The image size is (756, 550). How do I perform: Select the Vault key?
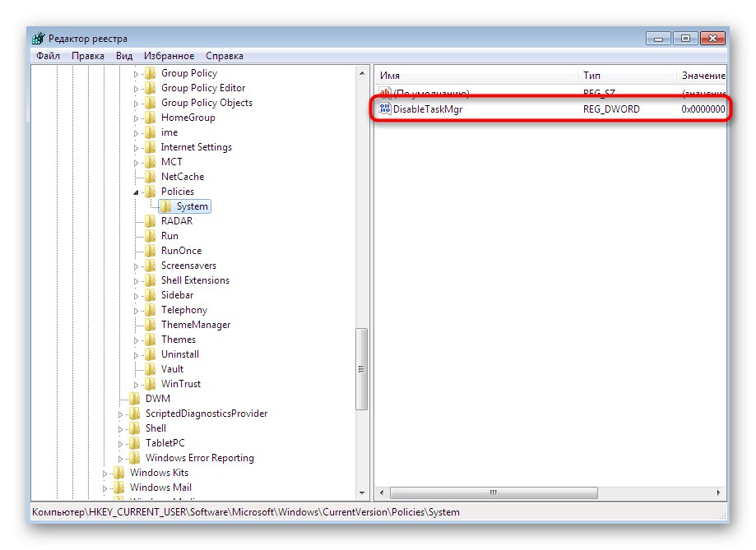tap(172, 369)
